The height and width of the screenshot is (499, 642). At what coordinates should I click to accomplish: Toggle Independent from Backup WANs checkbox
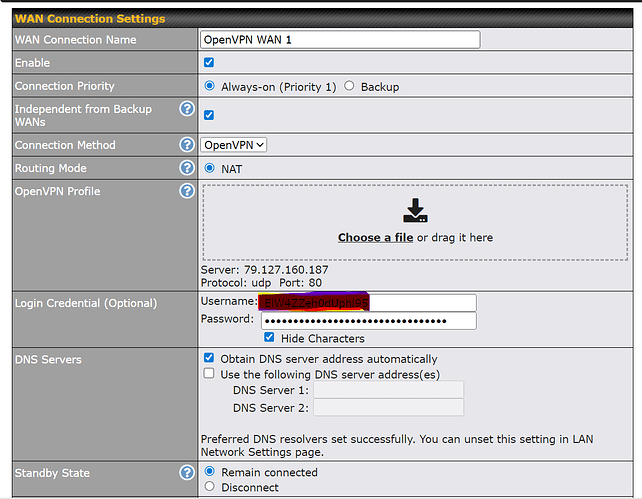(209, 115)
